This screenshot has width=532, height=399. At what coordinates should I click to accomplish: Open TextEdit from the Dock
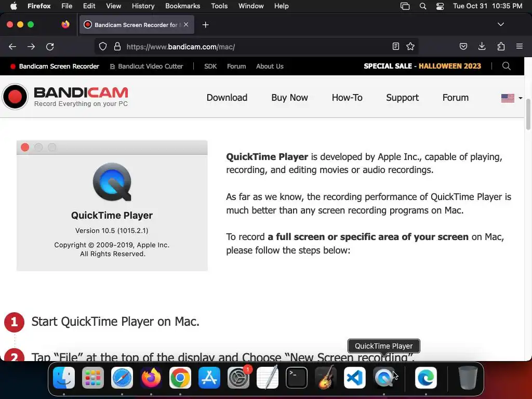click(268, 378)
